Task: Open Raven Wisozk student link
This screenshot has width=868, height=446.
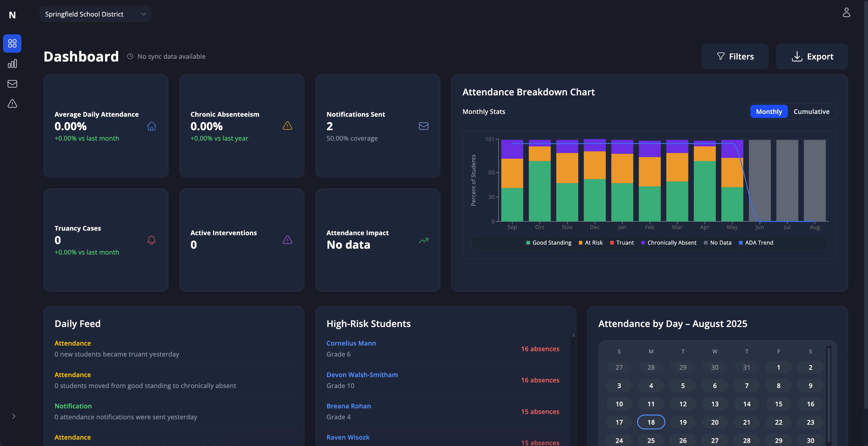Action: pyautogui.click(x=348, y=437)
